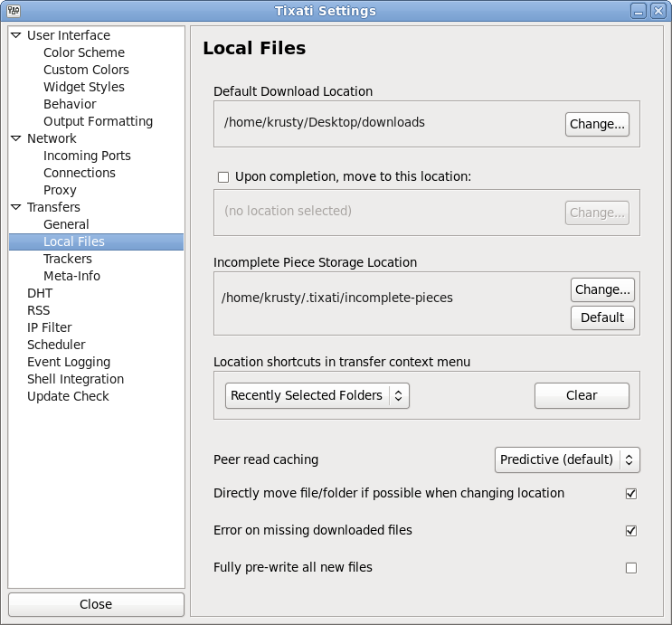Viewport: 672px width, 625px height.
Task: Open the Peer read caching dropdown
Action: 567,459
